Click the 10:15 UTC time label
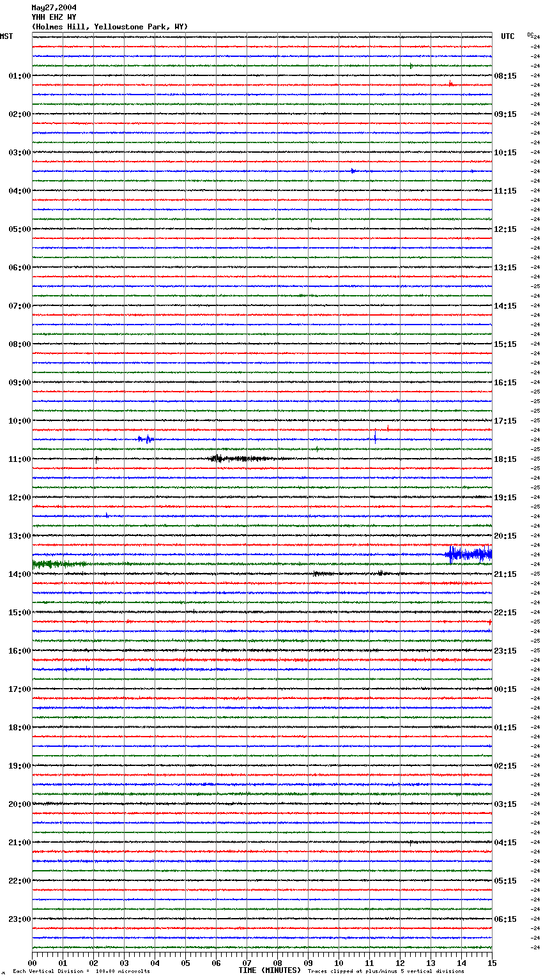The image size is (543, 980). coord(505,153)
